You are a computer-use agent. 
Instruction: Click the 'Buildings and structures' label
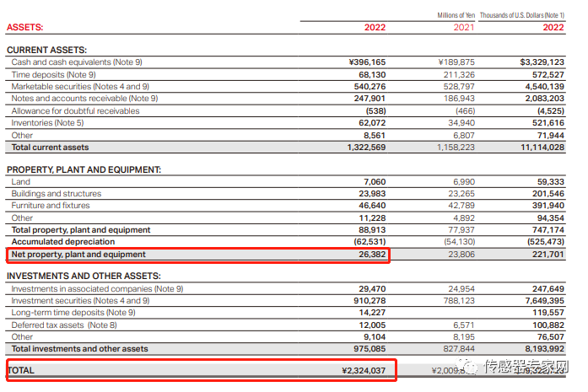coord(57,193)
